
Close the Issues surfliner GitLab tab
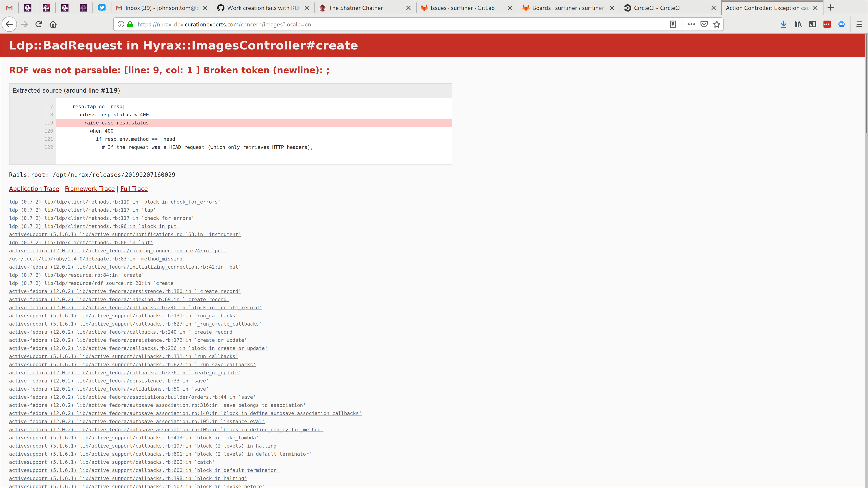[510, 8]
